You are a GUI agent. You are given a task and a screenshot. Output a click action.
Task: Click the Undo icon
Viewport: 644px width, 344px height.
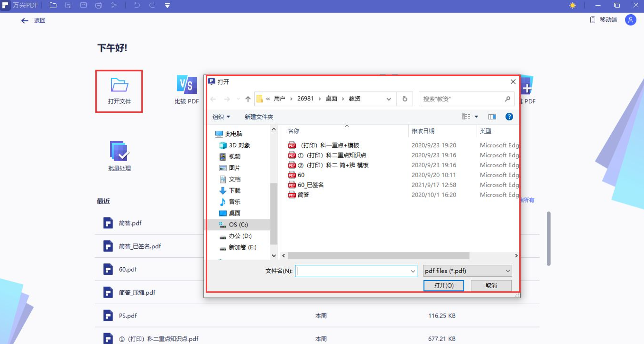138,5
